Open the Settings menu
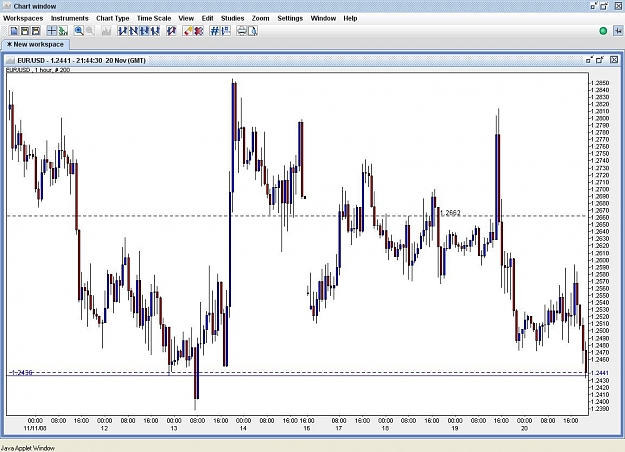Screen dimensions: 625x452 290,18
